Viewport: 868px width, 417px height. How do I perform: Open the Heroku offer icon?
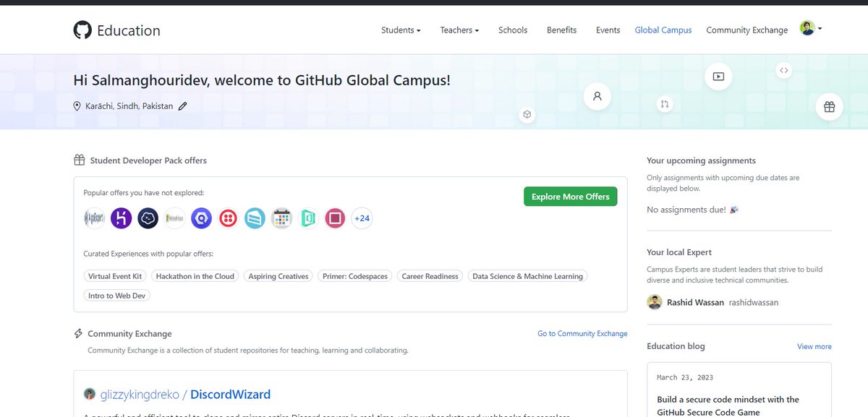point(121,218)
